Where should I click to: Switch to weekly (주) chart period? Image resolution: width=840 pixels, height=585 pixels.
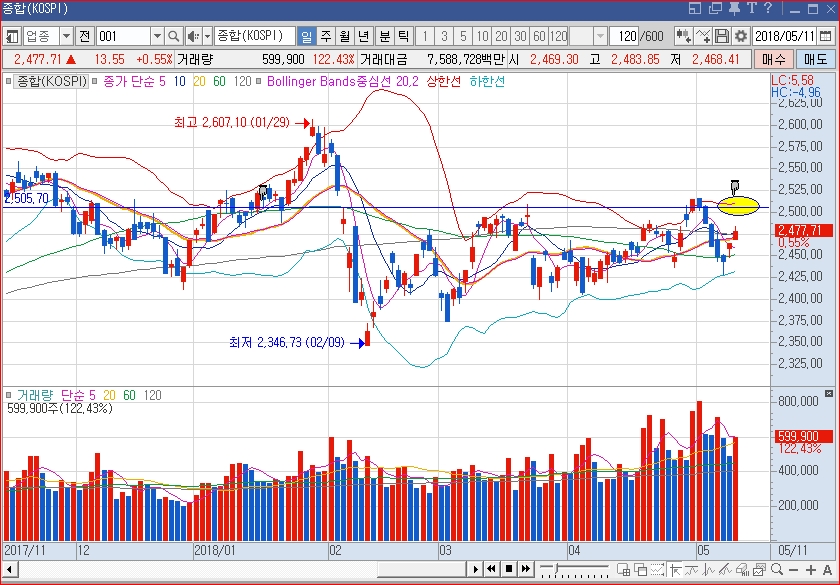pos(325,35)
